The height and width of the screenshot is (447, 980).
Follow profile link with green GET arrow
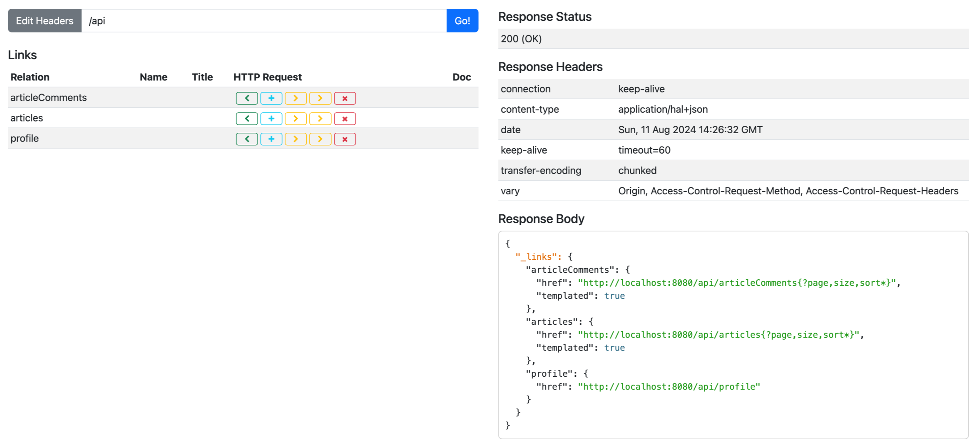247,139
